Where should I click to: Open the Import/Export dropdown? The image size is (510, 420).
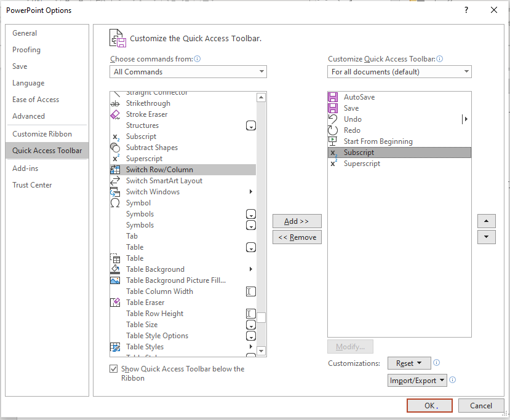coord(417,380)
